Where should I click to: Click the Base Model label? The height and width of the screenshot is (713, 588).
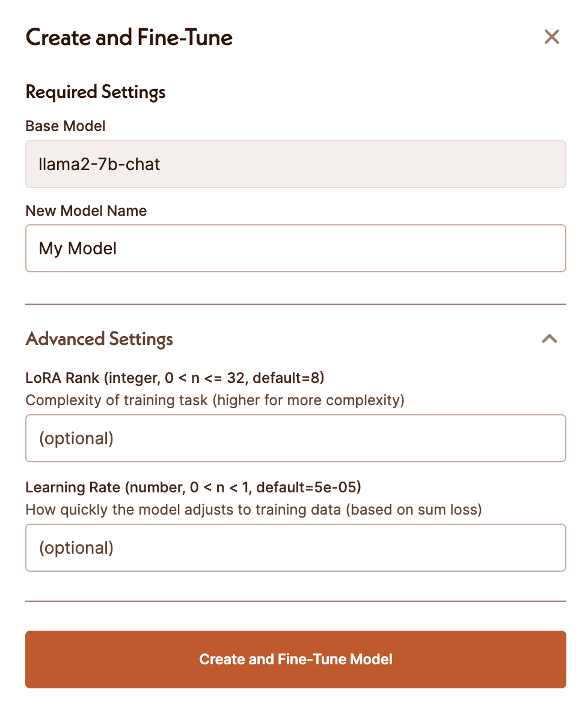coord(66,126)
